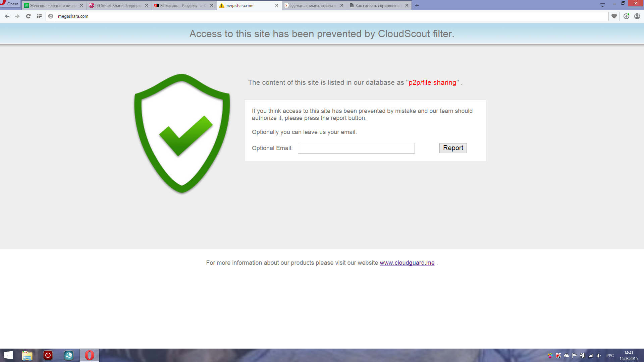Reload the megashara.com page
This screenshot has height=362, width=644.
pos(28,16)
